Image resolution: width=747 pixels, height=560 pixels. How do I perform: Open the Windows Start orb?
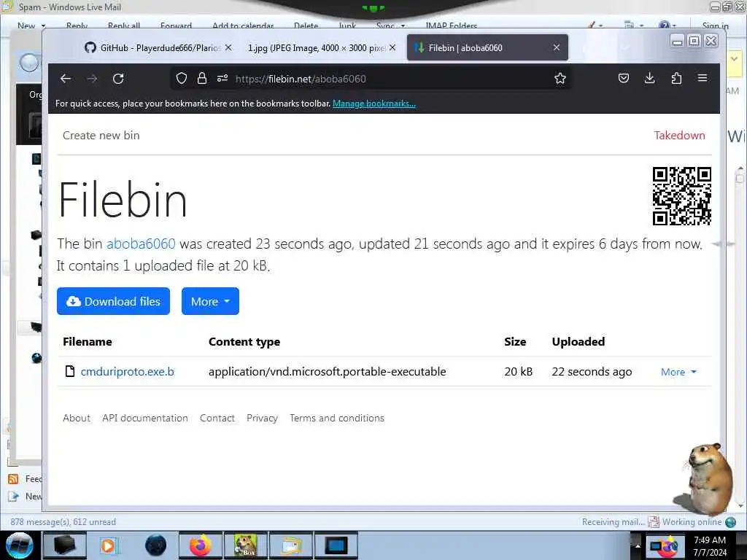(x=19, y=545)
